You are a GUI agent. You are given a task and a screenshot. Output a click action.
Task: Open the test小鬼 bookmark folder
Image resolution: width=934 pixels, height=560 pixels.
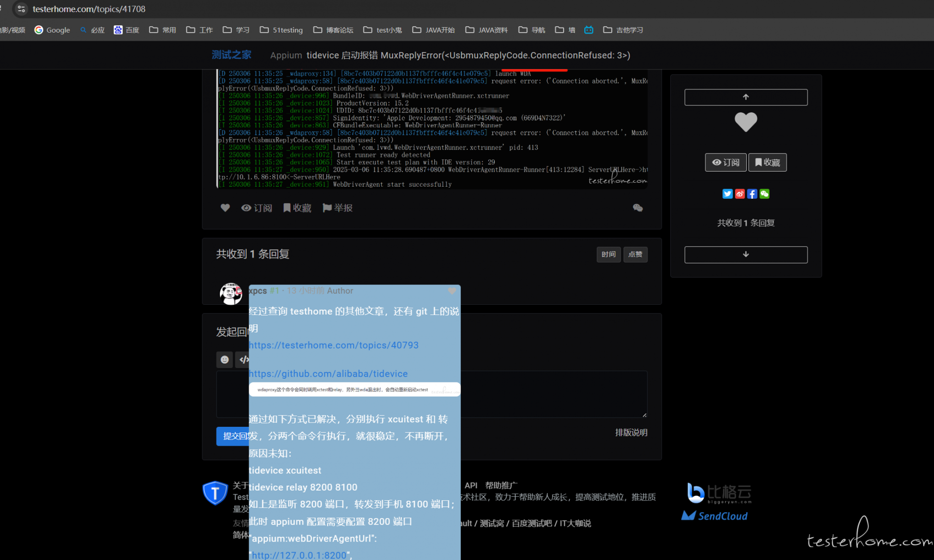point(382,30)
